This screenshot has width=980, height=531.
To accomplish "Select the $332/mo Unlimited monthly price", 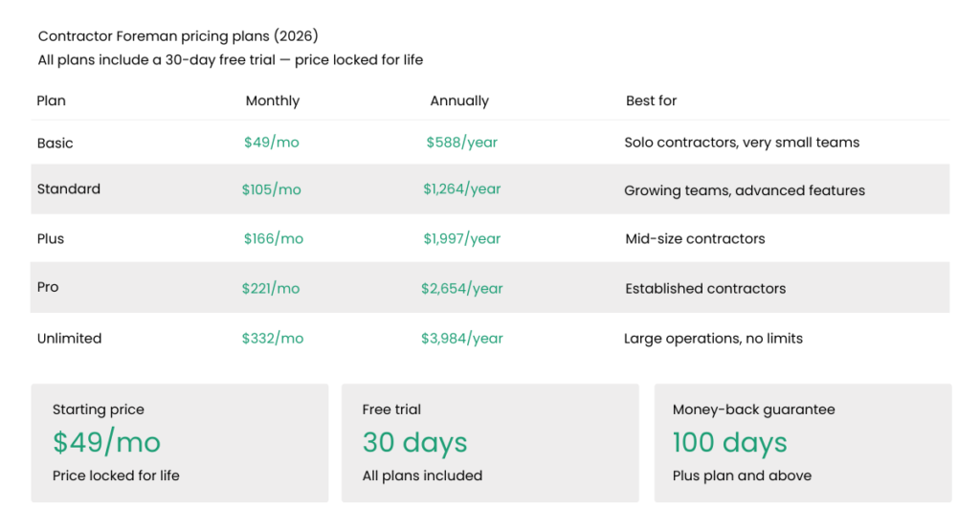I will coord(273,338).
